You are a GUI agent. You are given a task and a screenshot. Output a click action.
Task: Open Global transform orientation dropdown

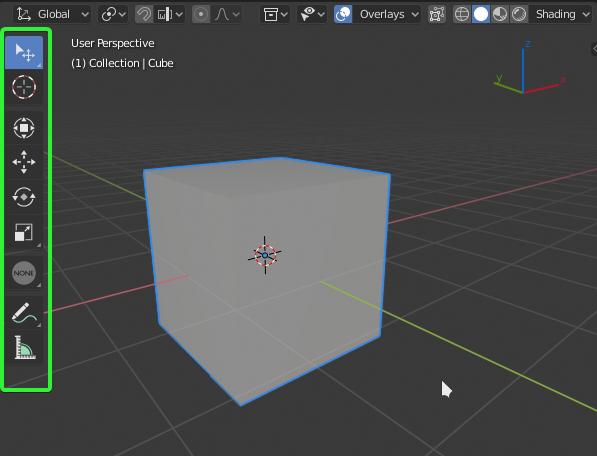tap(52, 14)
